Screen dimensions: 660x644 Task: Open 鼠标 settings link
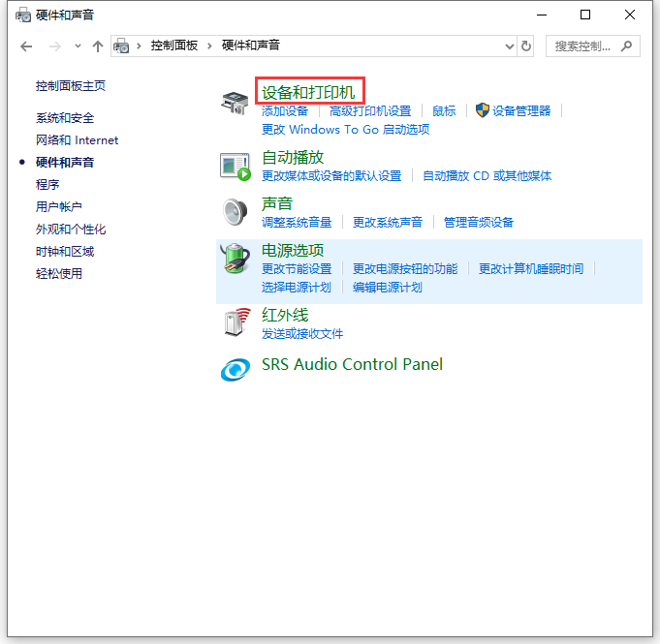click(444, 111)
